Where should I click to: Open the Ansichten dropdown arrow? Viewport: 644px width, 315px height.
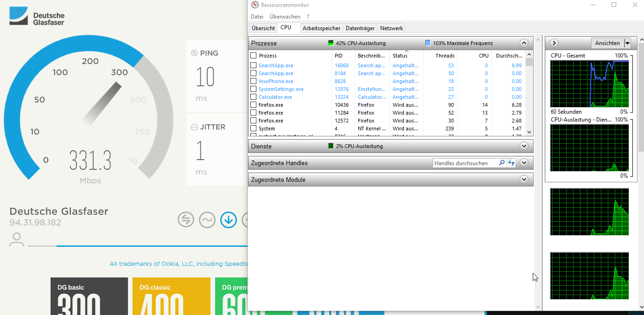click(627, 43)
